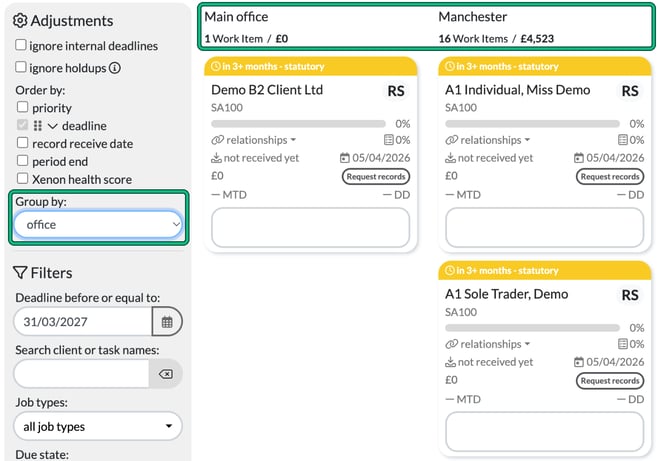Select the Main office group header
This screenshot has width=658, height=461.
[x=236, y=17]
